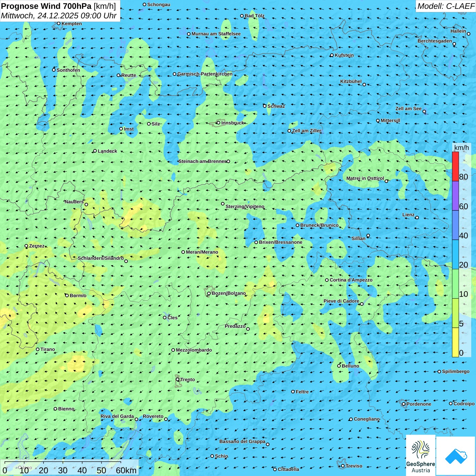Click the Bormio city marker circle
476x476 pixels.
(x=67, y=295)
